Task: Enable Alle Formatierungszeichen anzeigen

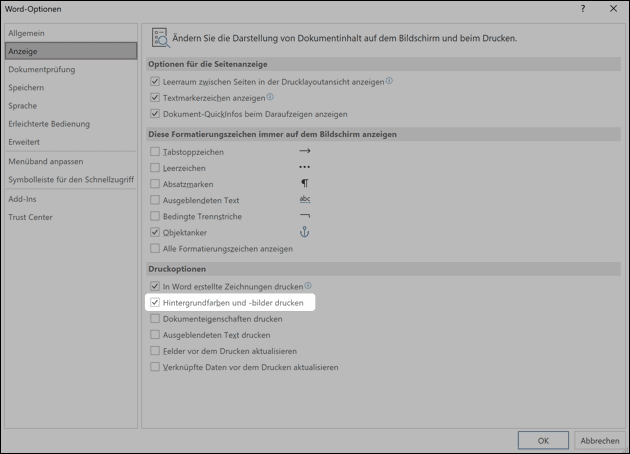Action: [x=155, y=248]
